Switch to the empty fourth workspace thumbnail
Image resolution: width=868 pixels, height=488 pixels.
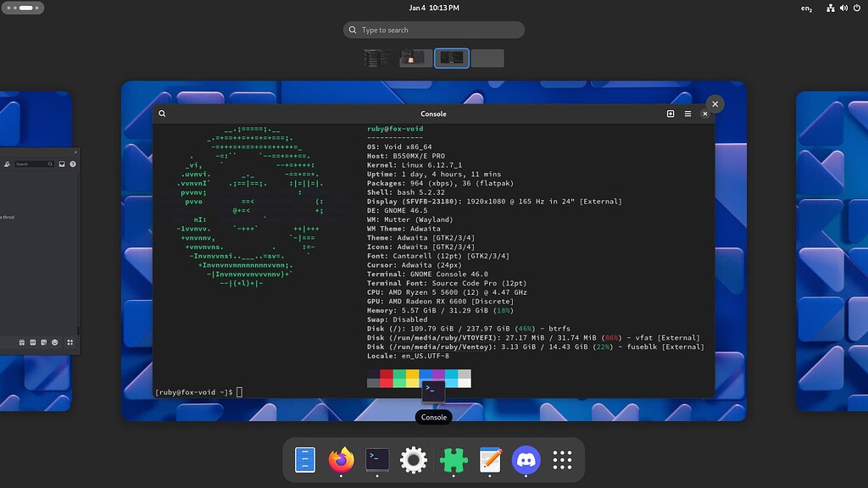pyautogui.click(x=487, y=58)
